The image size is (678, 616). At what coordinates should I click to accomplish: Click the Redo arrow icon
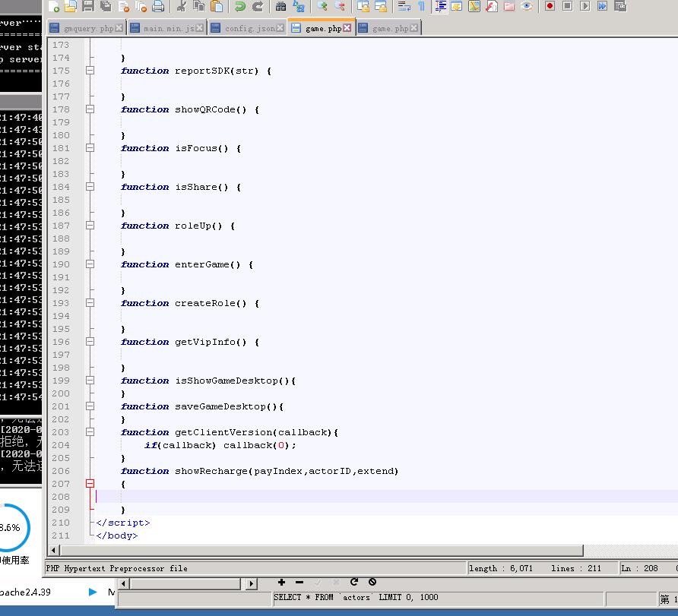click(x=258, y=6)
